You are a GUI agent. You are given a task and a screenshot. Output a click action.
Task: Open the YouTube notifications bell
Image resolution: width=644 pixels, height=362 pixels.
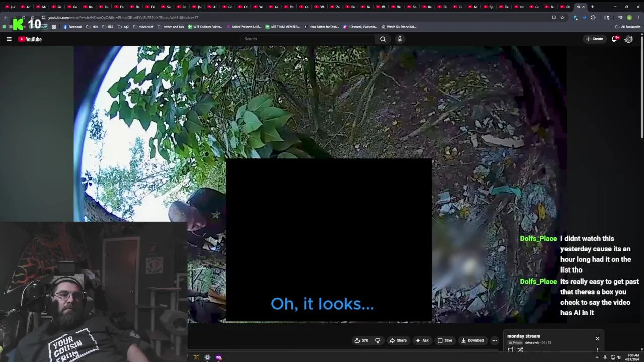coord(614,39)
